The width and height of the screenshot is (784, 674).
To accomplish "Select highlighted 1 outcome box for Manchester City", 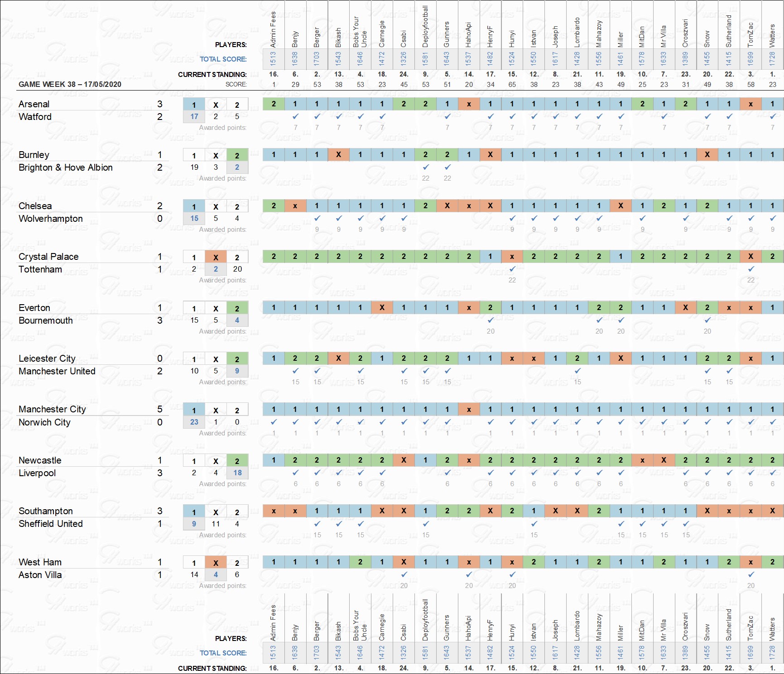I will pos(194,410).
